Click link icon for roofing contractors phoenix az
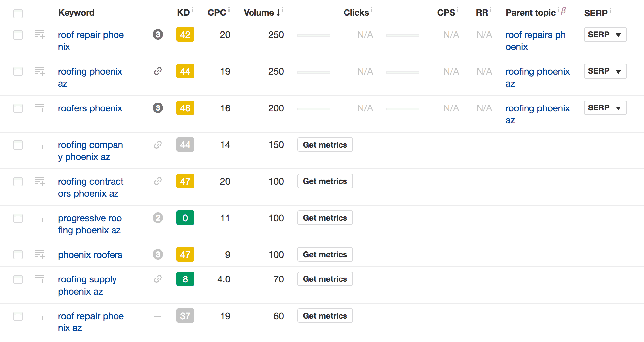 (x=158, y=181)
